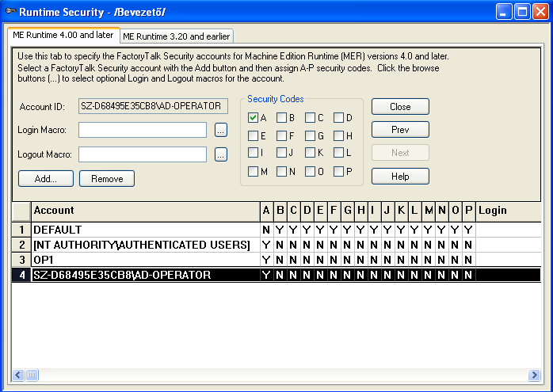Check security code F box
The height and width of the screenshot is (392, 553).
coord(281,135)
